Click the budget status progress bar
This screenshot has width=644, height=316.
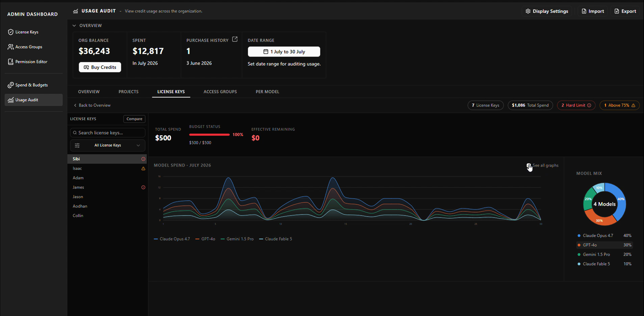coord(210,135)
